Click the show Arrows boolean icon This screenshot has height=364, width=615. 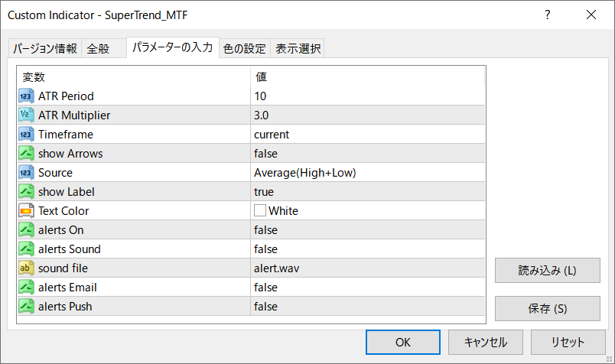(x=26, y=154)
